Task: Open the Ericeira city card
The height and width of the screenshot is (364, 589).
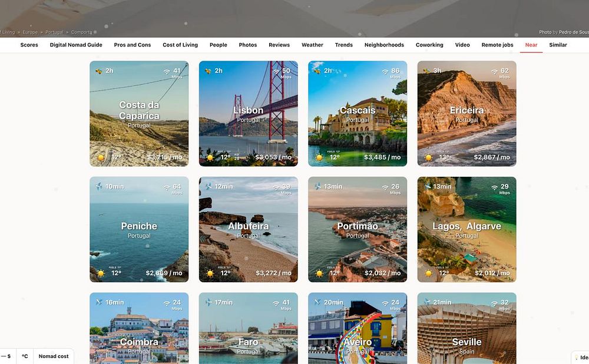Action: pos(467,114)
